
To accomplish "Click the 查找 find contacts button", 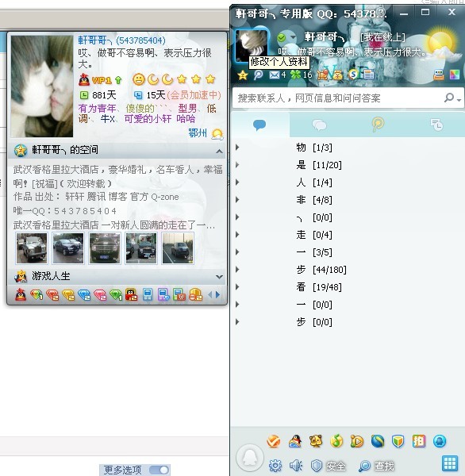I will pyautogui.click(x=376, y=466).
